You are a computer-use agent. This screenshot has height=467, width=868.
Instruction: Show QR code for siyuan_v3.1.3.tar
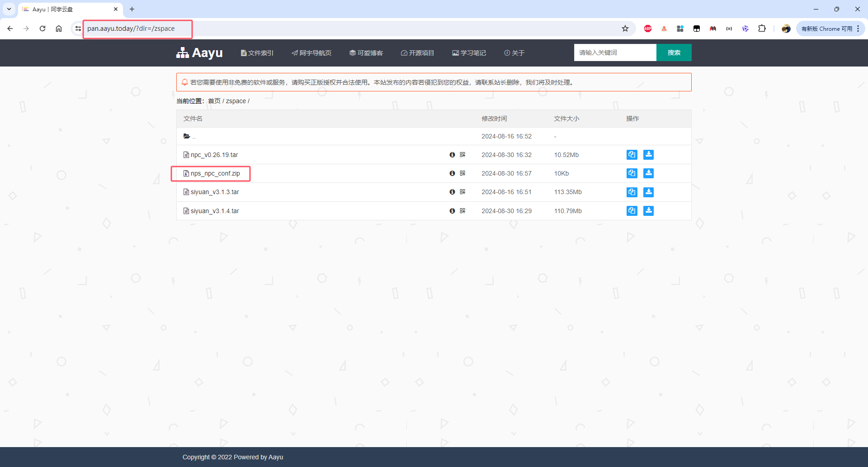tap(462, 192)
